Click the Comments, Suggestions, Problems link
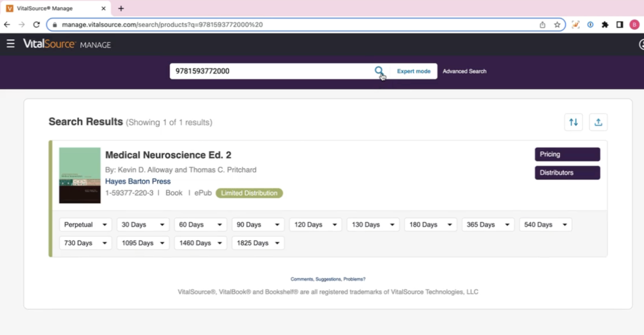This screenshot has height=335, width=644. click(x=328, y=279)
